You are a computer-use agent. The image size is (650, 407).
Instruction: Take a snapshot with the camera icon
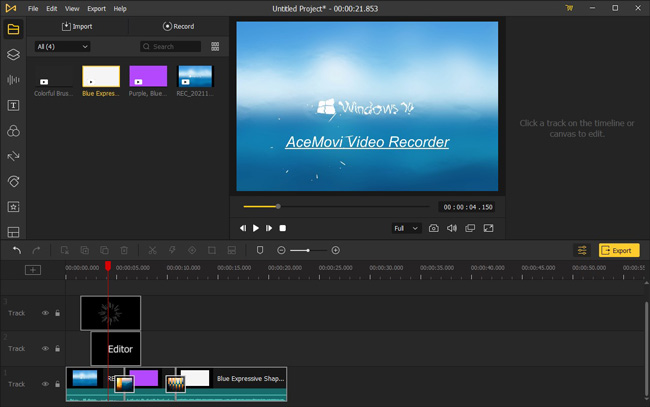click(x=434, y=228)
